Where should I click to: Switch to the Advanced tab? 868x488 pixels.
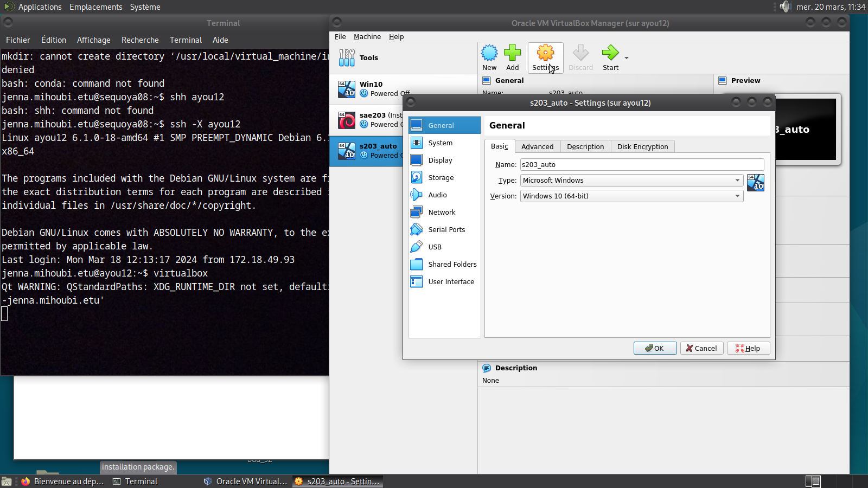tap(537, 146)
